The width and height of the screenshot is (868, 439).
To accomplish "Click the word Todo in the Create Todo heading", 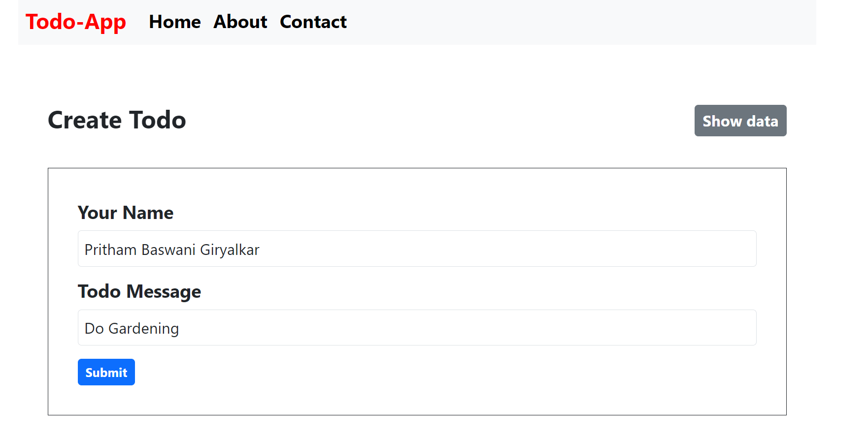I will [x=158, y=121].
